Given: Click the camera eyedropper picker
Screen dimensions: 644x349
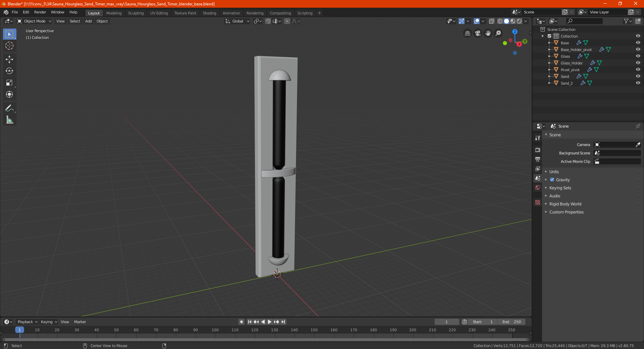Looking at the screenshot, I should [x=638, y=145].
